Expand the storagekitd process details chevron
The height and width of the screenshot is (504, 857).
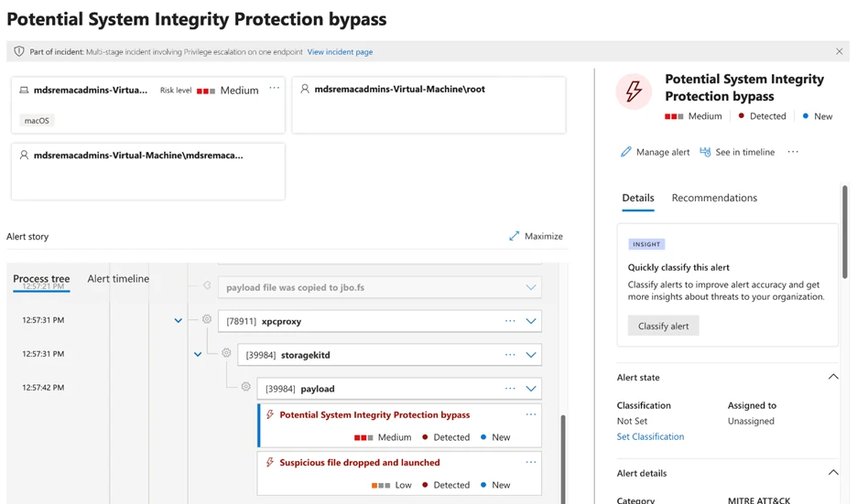531,355
